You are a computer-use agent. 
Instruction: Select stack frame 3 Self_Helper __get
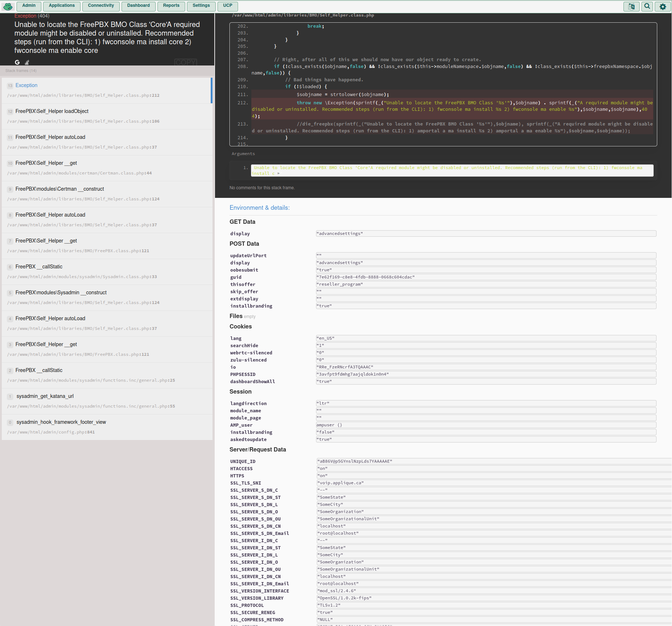pos(107,349)
